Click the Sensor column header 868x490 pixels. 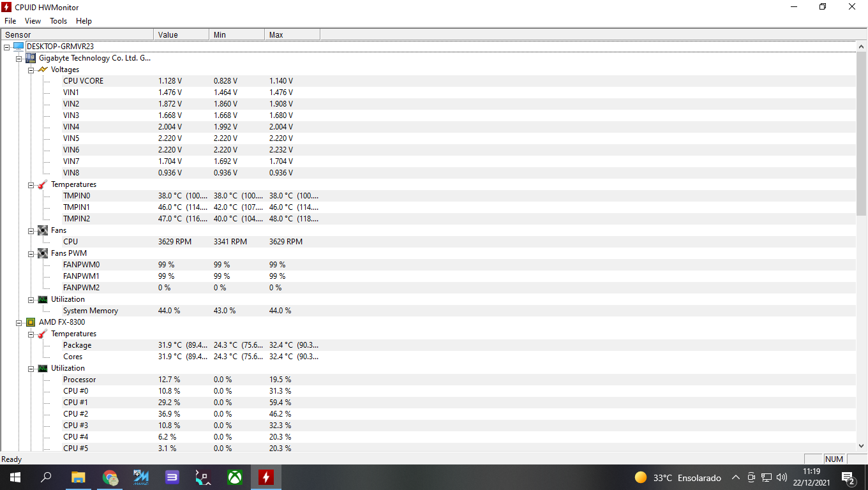(77, 34)
